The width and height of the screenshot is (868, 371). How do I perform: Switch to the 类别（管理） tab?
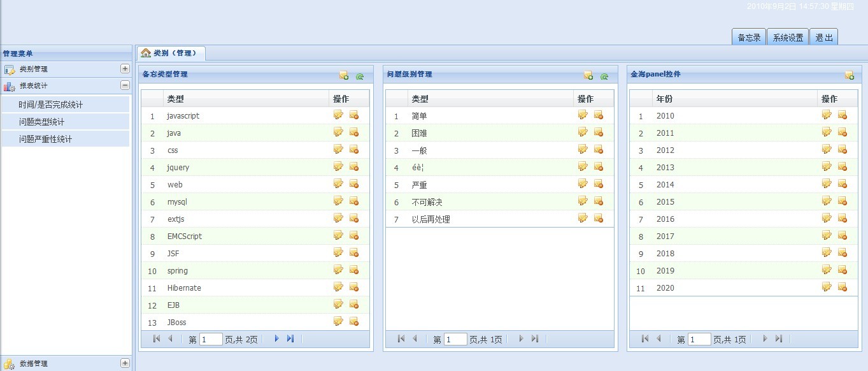pyautogui.click(x=171, y=54)
